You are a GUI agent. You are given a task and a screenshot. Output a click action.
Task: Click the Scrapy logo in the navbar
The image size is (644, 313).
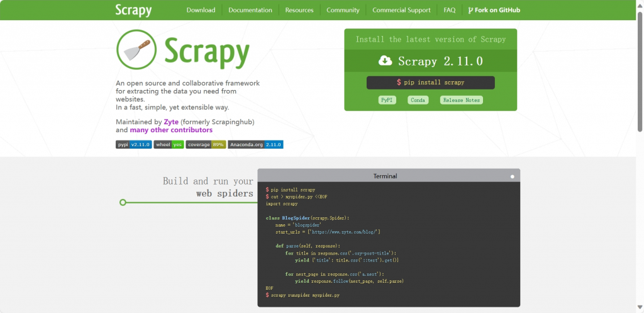click(133, 10)
